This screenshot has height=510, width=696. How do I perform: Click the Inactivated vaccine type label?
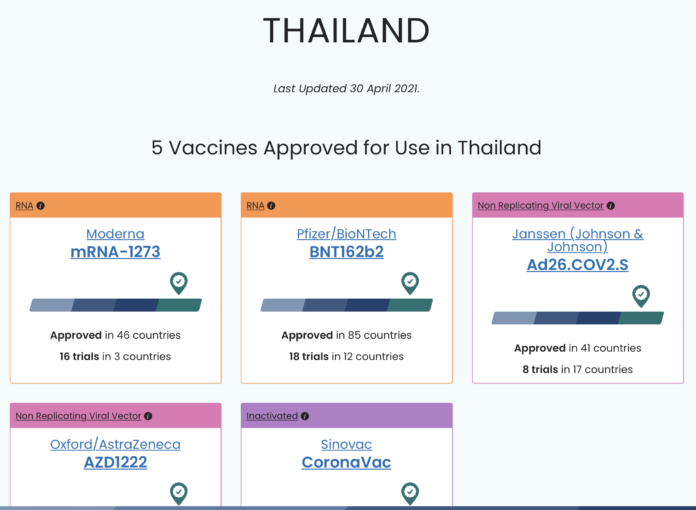pos(272,416)
